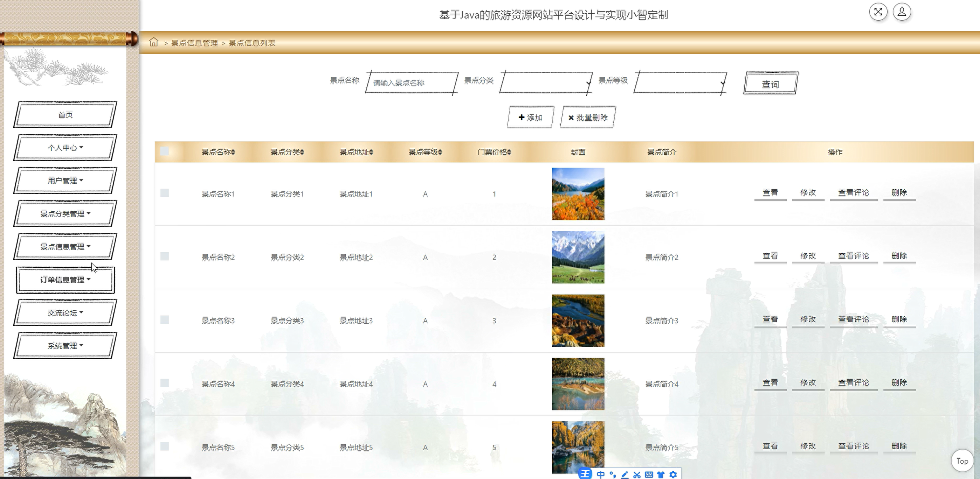The height and width of the screenshot is (479, 980).
Task: Open the IME settings gear icon
Action: [673, 474]
